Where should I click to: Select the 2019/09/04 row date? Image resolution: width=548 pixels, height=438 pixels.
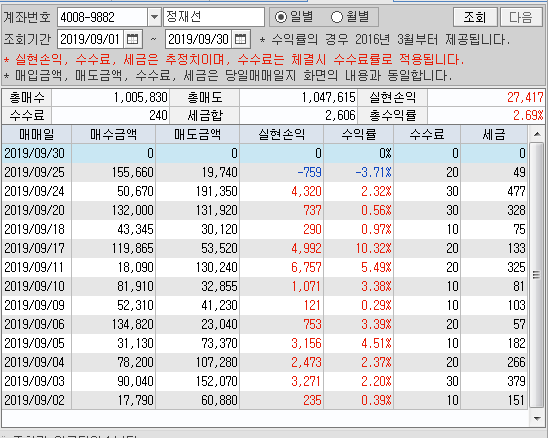click(x=35, y=362)
